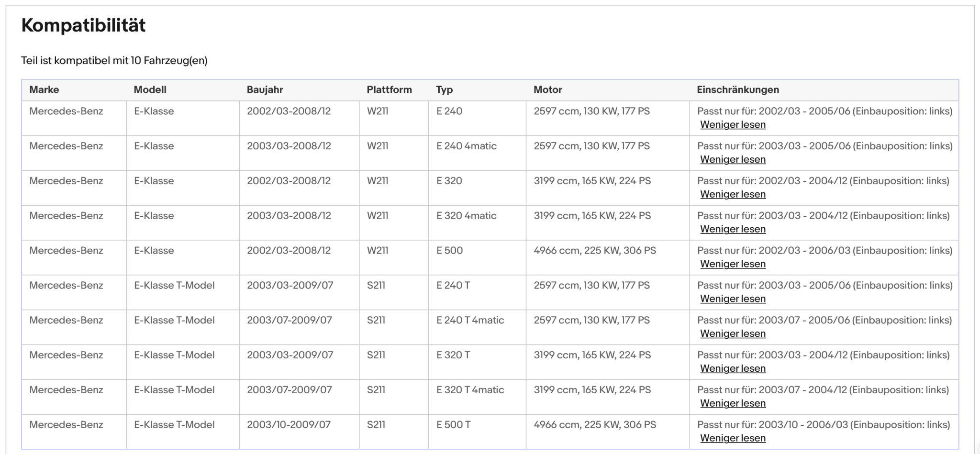This screenshot has width=980, height=454.
Task: Click Baujahr "2003/07-2009/07" in the E 320 T 4matic row
Action: 290,390
